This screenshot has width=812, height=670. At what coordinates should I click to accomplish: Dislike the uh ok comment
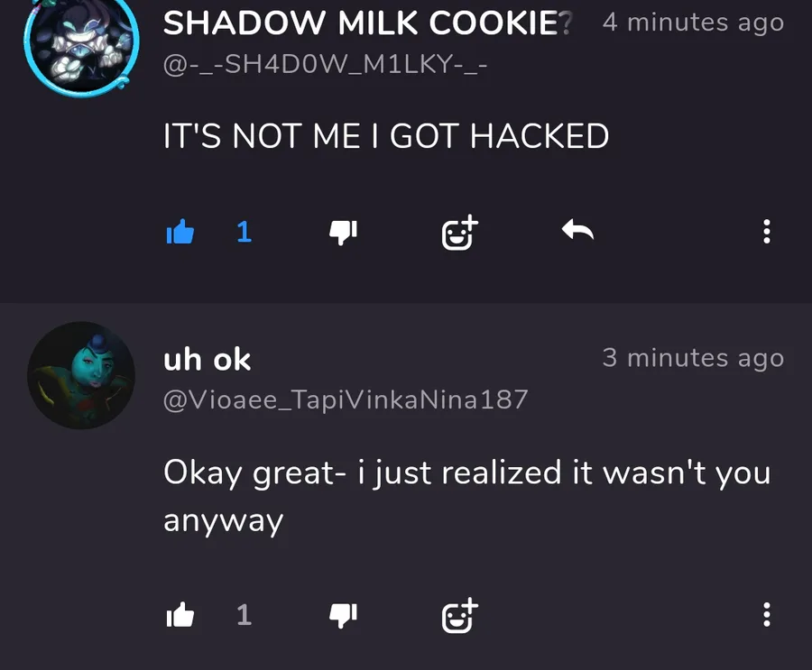coord(344,615)
